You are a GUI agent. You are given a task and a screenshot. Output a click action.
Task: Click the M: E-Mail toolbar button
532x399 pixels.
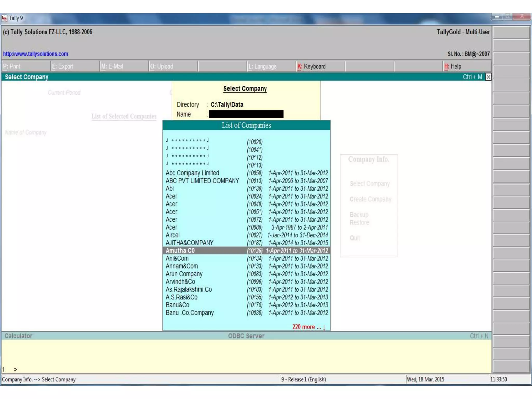112,66
